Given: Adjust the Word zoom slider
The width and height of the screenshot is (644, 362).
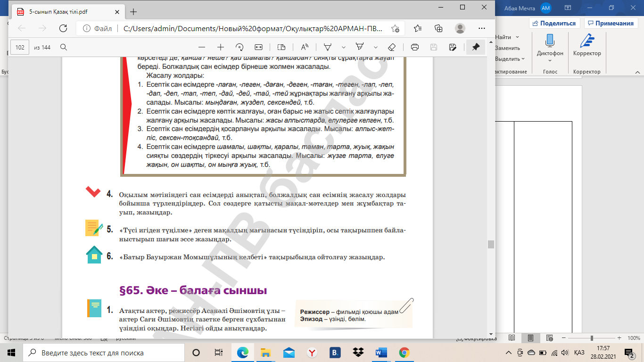Looking at the screenshot, I should [592, 338].
